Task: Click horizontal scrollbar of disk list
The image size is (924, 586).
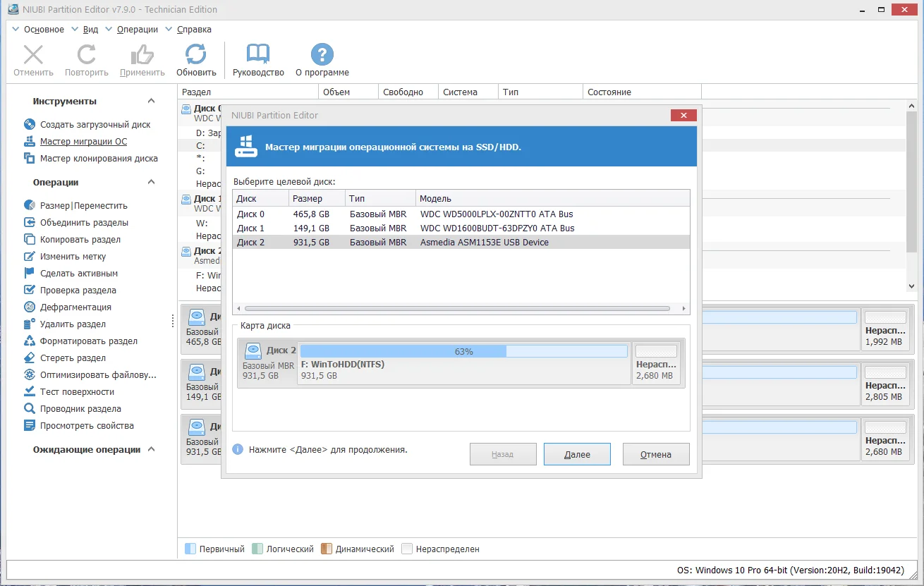Action: point(457,309)
